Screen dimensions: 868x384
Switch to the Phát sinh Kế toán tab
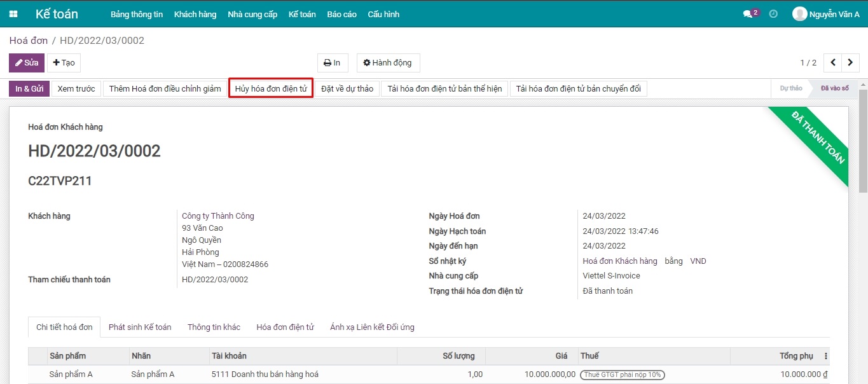tap(141, 327)
